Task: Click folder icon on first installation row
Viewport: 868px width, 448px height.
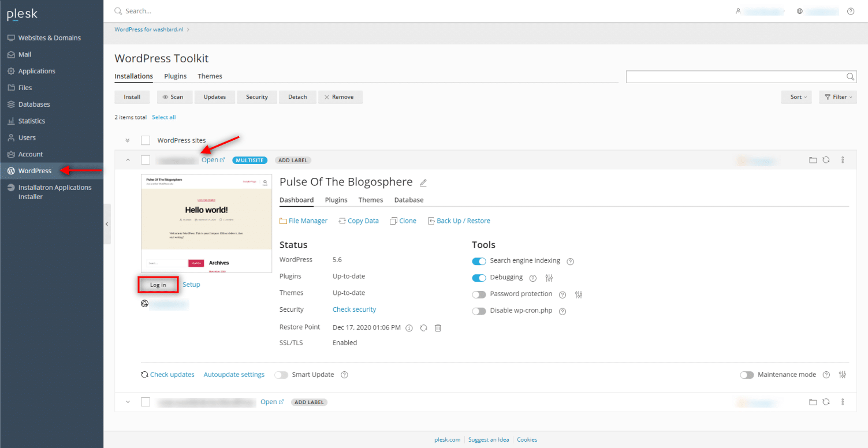Action: pos(813,160)
